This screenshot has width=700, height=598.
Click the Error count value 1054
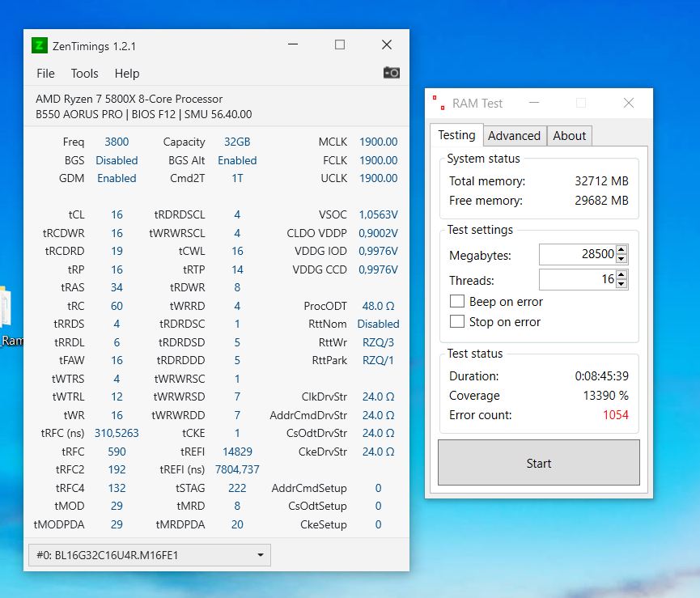coord(616,414)
